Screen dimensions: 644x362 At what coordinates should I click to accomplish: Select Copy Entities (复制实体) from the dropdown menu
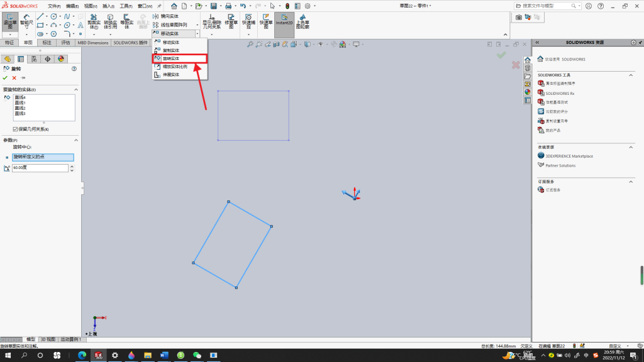(x=179, y=50)
